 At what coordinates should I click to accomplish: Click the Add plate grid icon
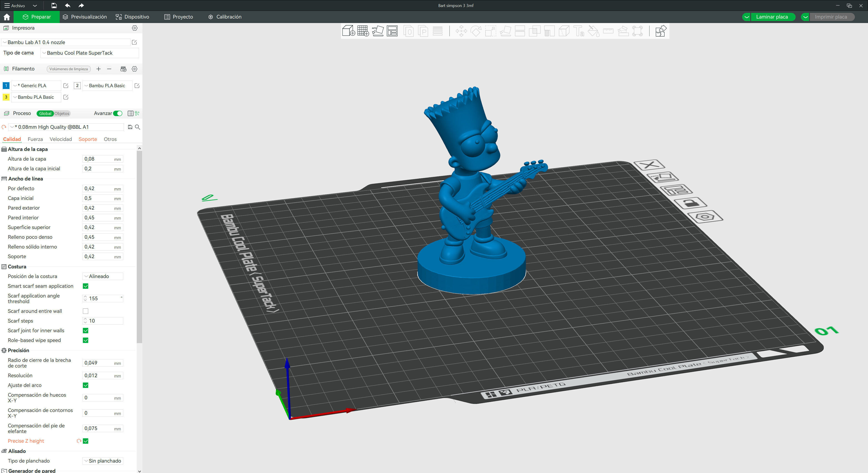point(363,31)
